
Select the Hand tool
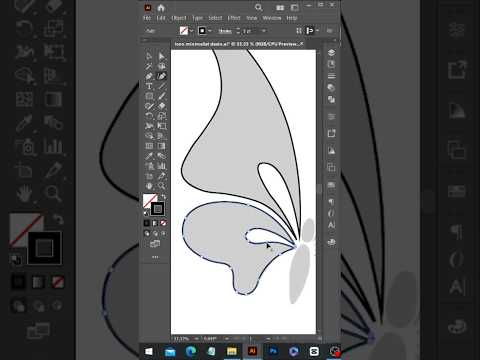coord(149,186)
